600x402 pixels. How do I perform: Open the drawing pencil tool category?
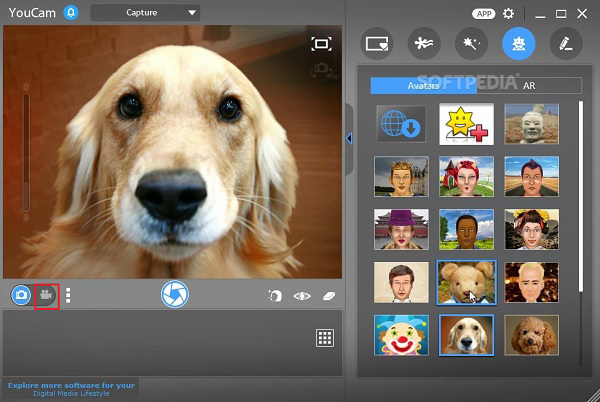[x=565, y=43]
